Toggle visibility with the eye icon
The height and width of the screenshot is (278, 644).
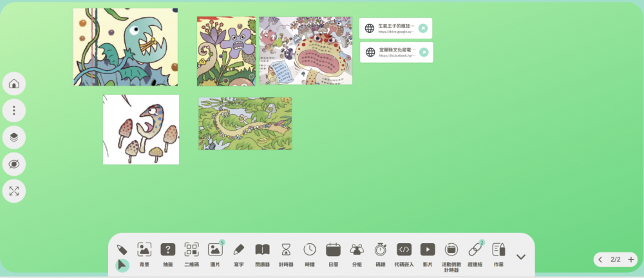click(x=14, y=163)
